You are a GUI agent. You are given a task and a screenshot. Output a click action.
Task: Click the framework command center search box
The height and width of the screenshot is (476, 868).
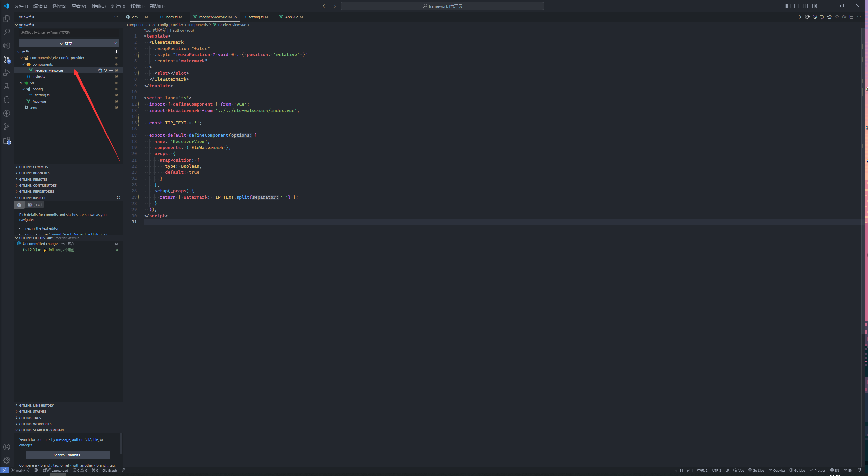coord(442,6)
